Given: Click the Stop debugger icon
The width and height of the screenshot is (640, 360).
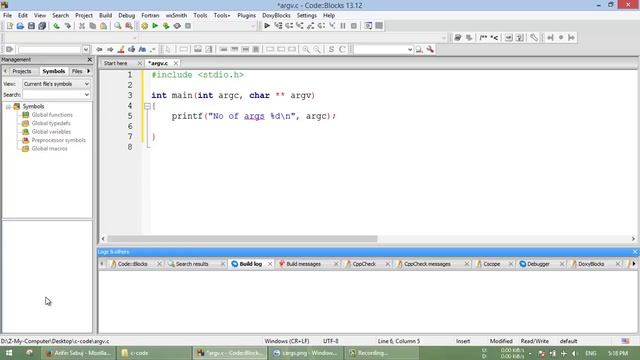Looking at the screenshot, I should [x=353, y=26].
